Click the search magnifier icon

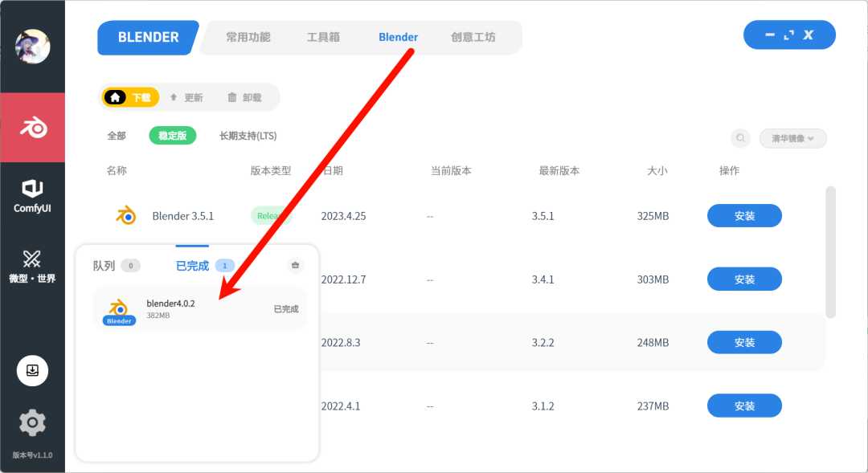[x=740, y=138]
